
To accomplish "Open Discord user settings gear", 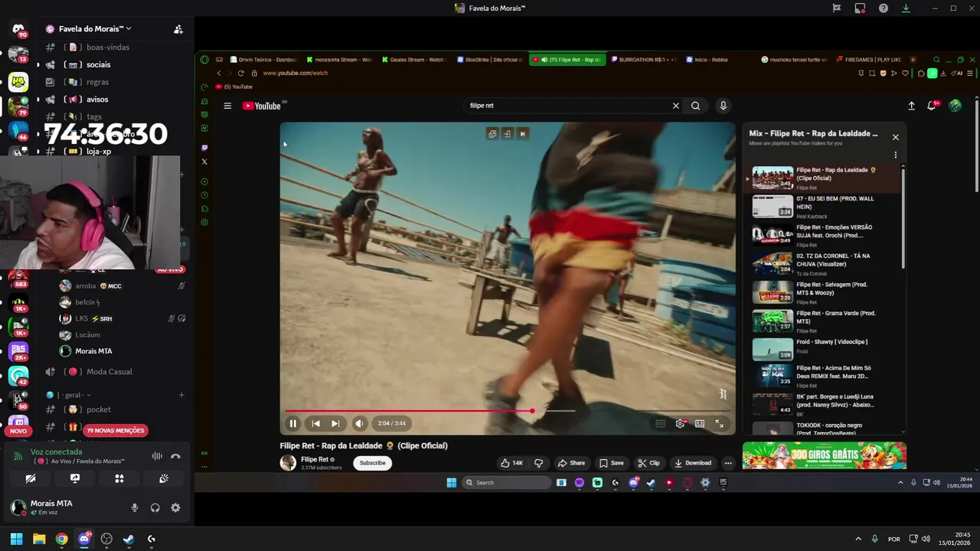I will 175,507.
